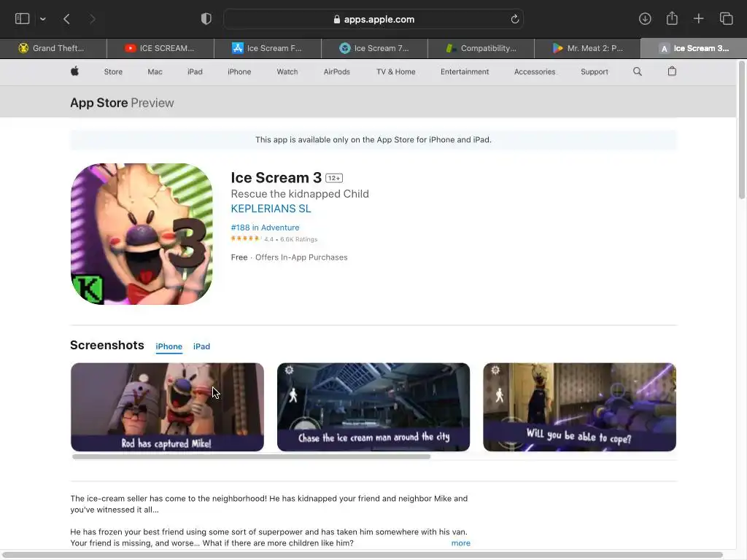Viewport: 747px width, 560px height.
Task: Add a new tab with the plus icon
Action: (x=698, y=19)
